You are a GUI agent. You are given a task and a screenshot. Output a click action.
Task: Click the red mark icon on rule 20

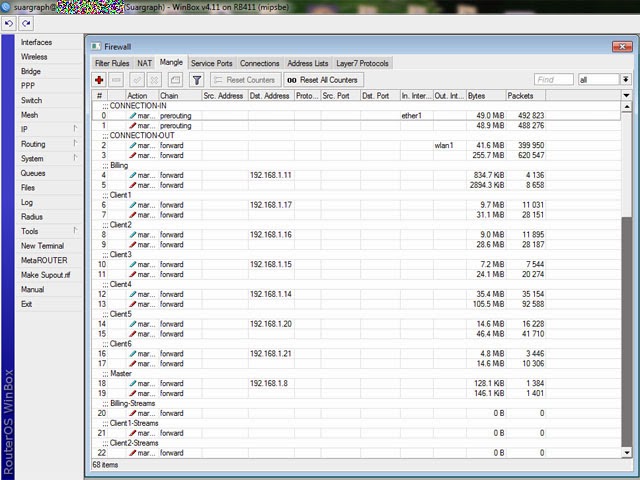pyautogui.click(x=133, y=413)
